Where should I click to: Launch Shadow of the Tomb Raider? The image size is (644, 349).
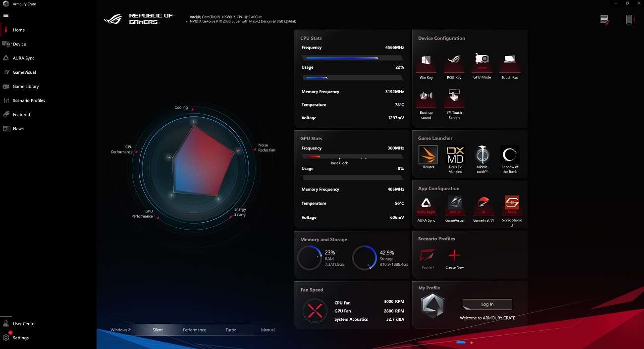pos(509,155)
